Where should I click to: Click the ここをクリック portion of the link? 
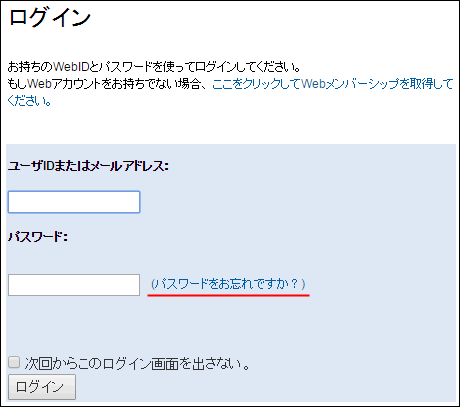point(244,84)
